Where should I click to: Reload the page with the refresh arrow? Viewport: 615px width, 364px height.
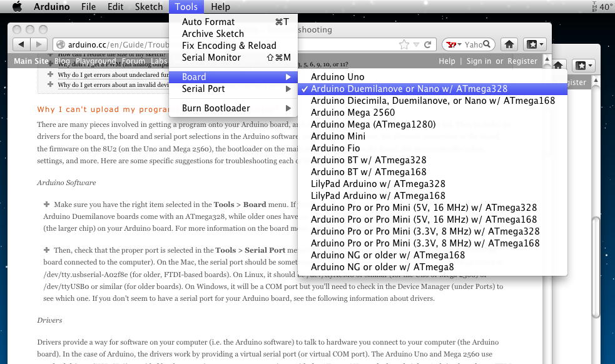[428, 44]
